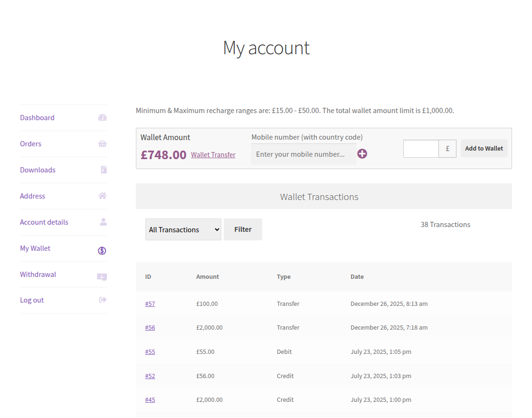The image size is (532, 418).
Task: Click the Downloads file icon
Action: 103,170
